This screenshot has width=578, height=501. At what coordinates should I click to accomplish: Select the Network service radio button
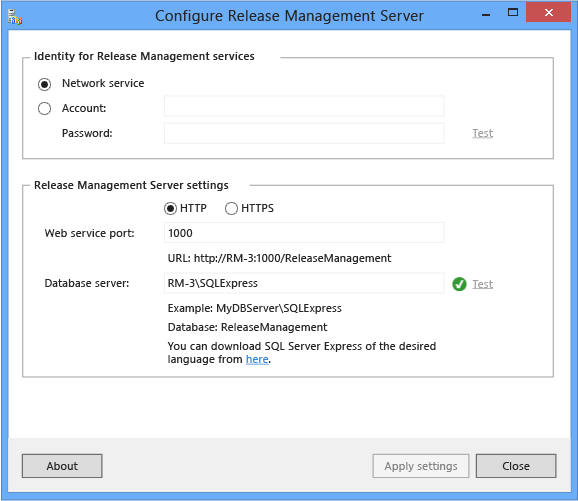pyautogui.click(x=44, y=84)
